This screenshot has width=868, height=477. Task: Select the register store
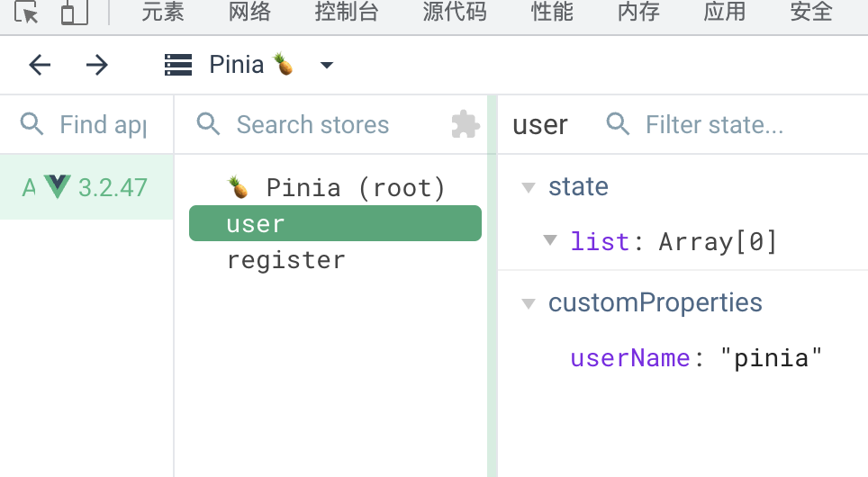[335, 259]
